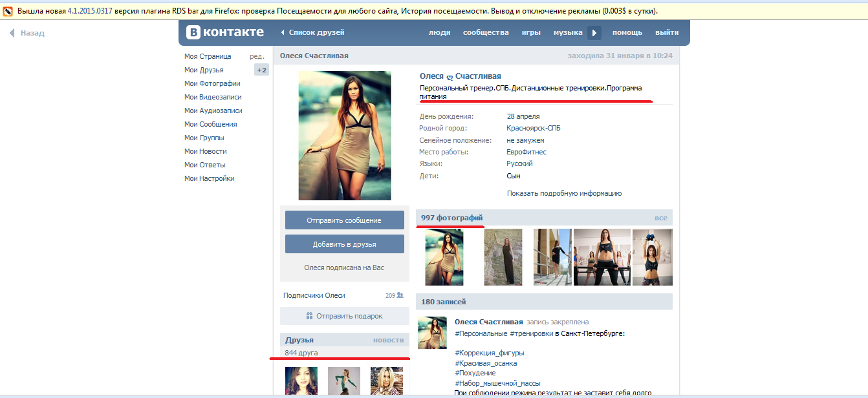
Task: Click the VKontakte logo
Action: point(225,32)
